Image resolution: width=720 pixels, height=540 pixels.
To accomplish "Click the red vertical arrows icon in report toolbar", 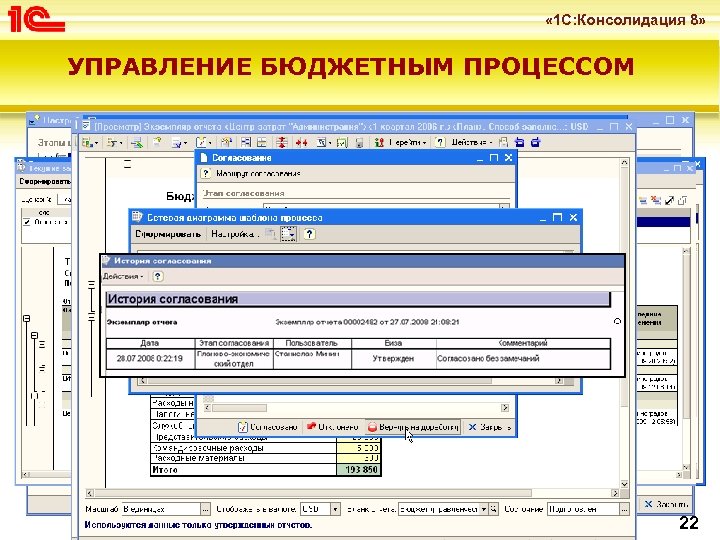I will pyautogui.click(x=282, y=143).
